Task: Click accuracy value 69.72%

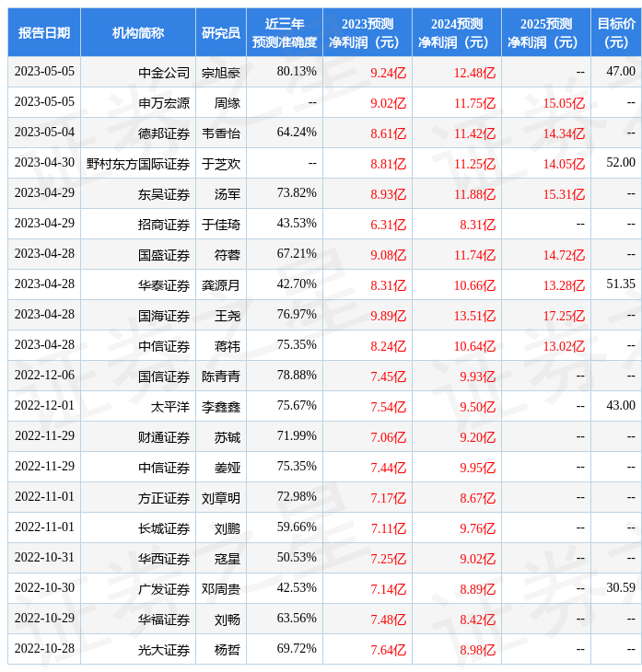Action: [297, 648]
